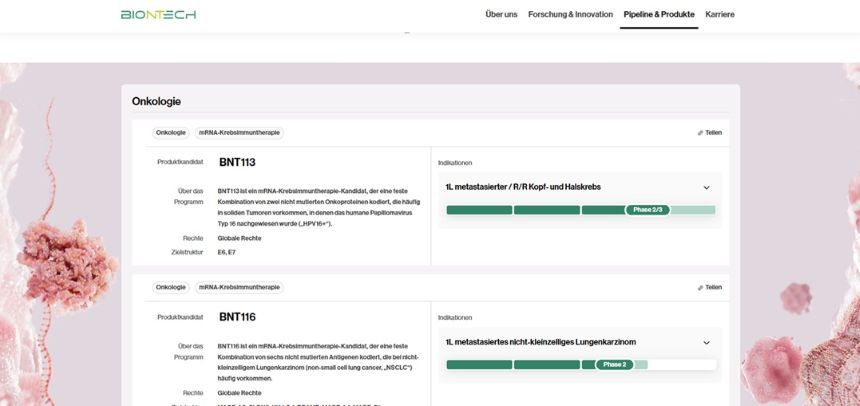
Task: Click mRNA-Krebsimmuntherapie tag on BNT116
Action: click(239, 288)
